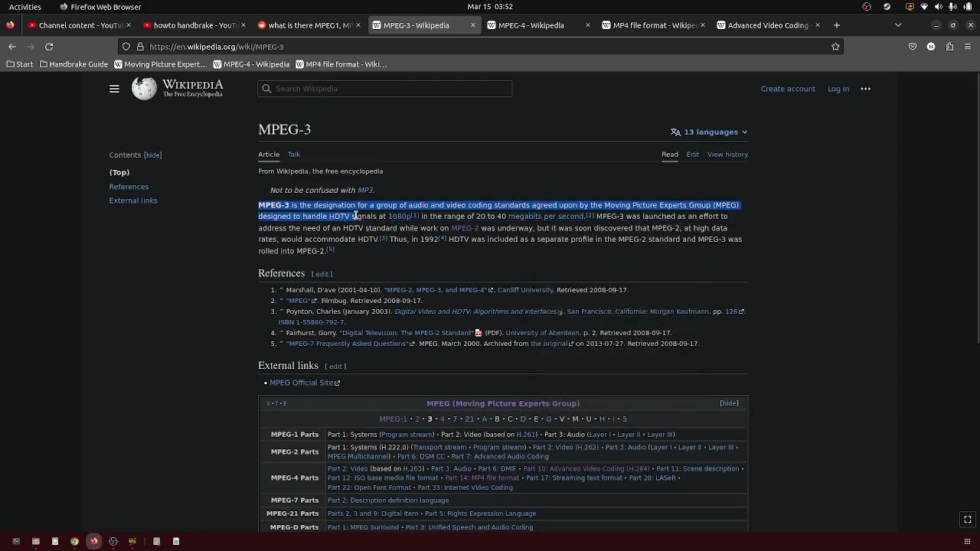
Task: Launch Chrome from the dock
Action: coord(74,542)
